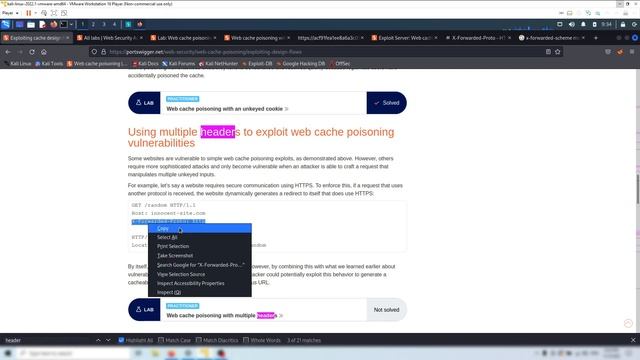Open the Player menu dropdown in VMware
This screenshot has height=360, width=640.
point(10,13)
